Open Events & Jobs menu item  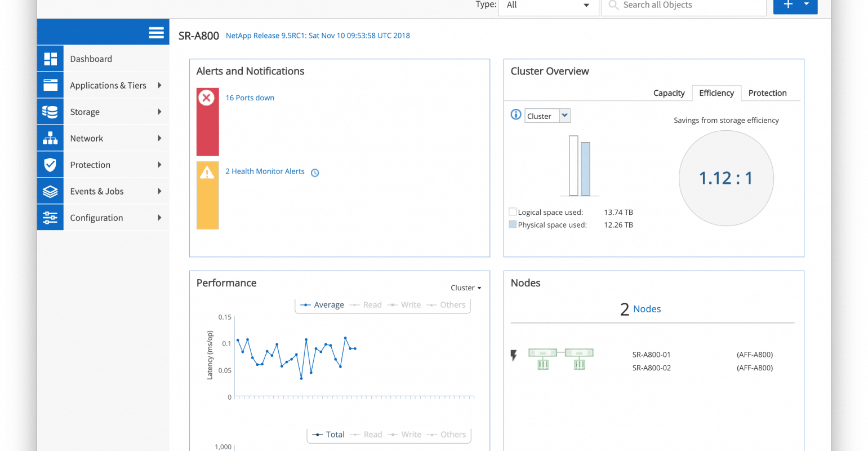tap(103, 191)
